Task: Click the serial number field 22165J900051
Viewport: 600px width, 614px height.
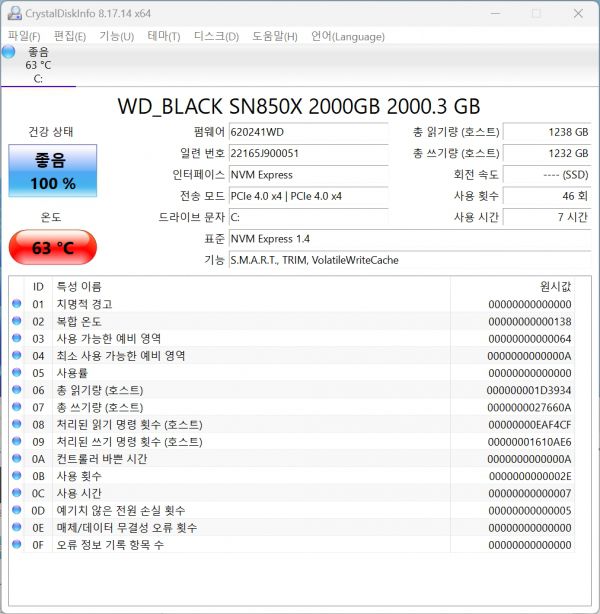Action: (309, 153)
